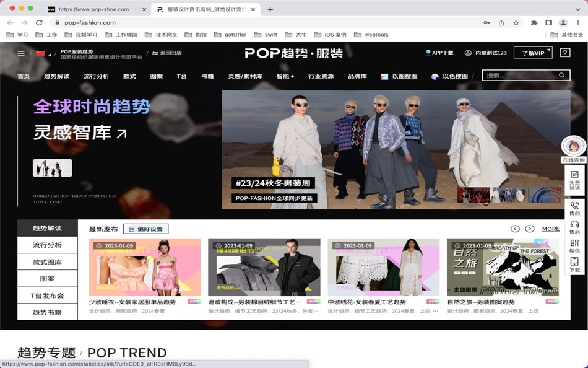
Task: Open 图案 in the top navigation
Action: pyautogui.click(x=157, y=76)
